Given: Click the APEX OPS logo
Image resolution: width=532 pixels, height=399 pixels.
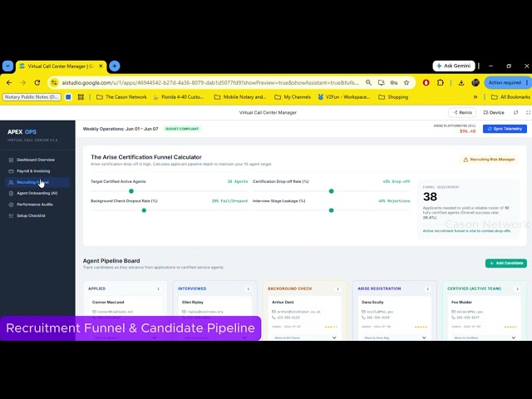Looking at the screenshot, I should click(22, 131).
